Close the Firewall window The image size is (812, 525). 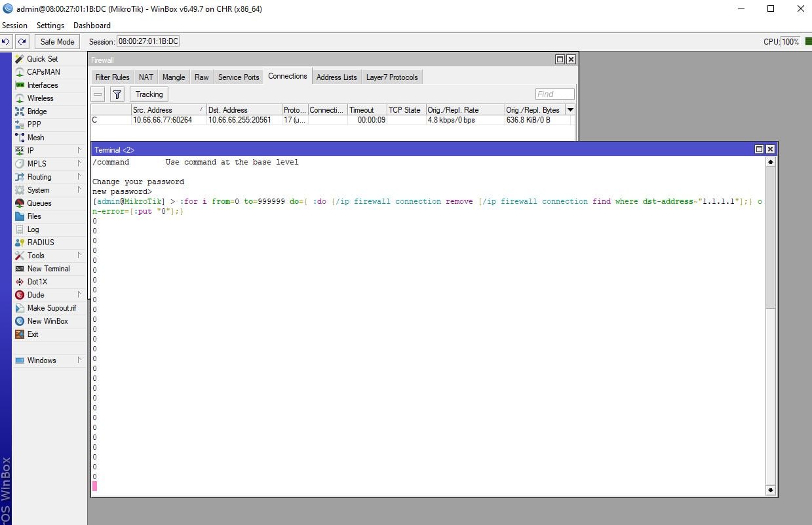click(571, 59)
